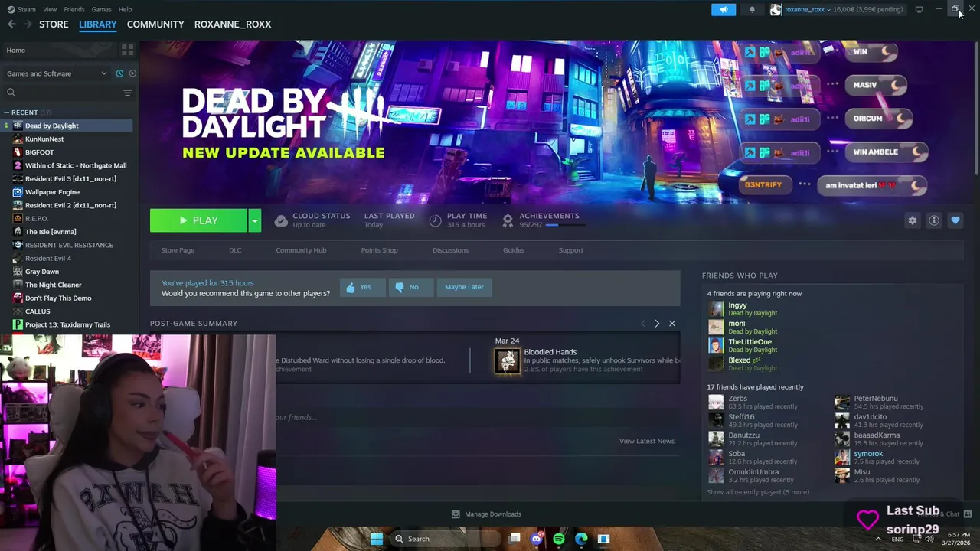This screenshot has width=980, height=551.
Task: Open ROXANNE_ROXX profile tab
Action: pos(233,24)
